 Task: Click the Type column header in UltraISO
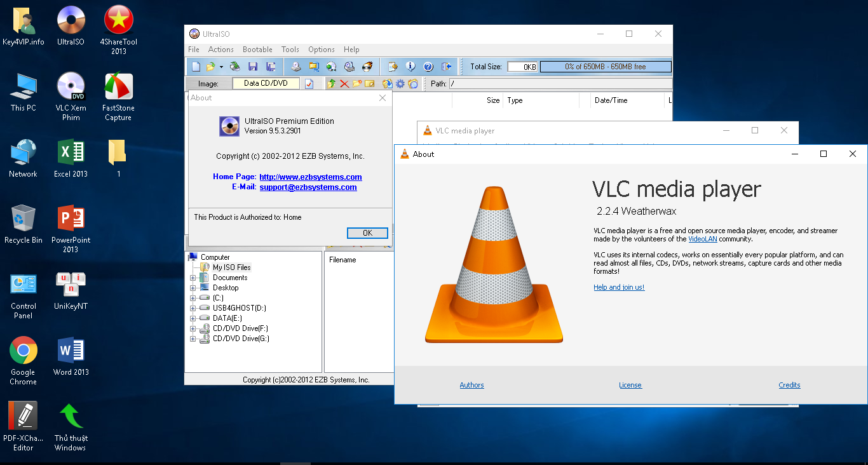point(541,100)
